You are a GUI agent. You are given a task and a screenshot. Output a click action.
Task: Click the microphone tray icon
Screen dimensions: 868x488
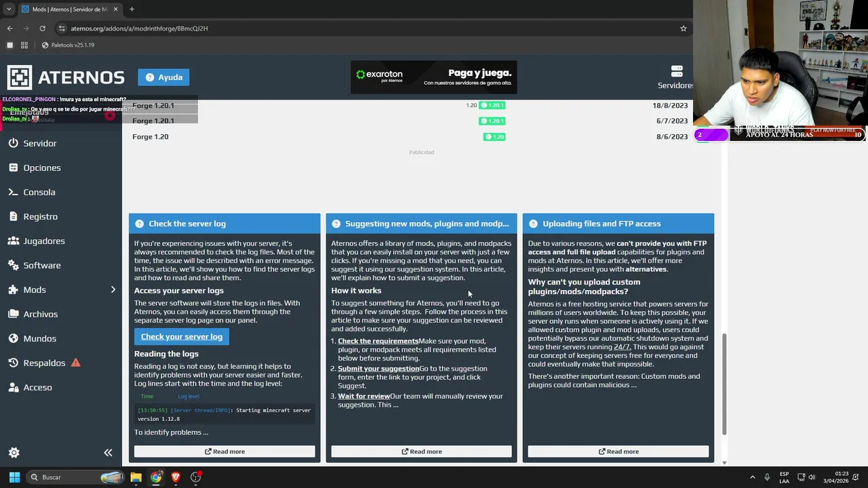(x=767, y=477)
